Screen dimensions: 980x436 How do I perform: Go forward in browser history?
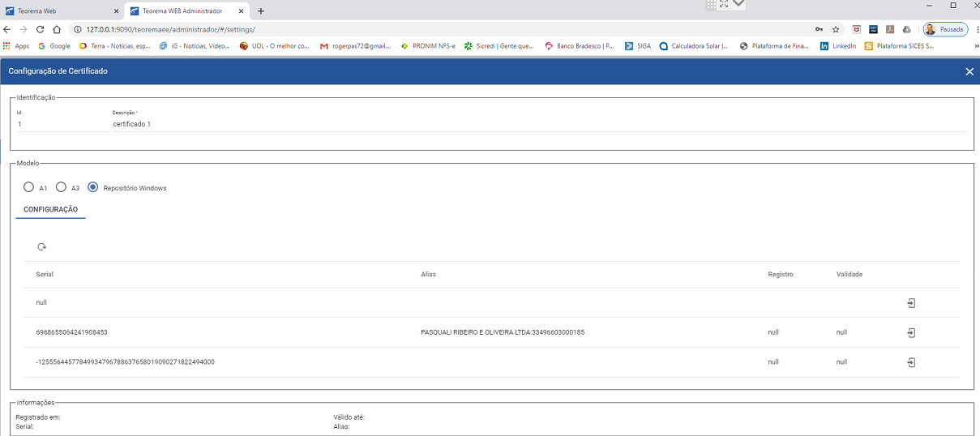coord(24,29)
